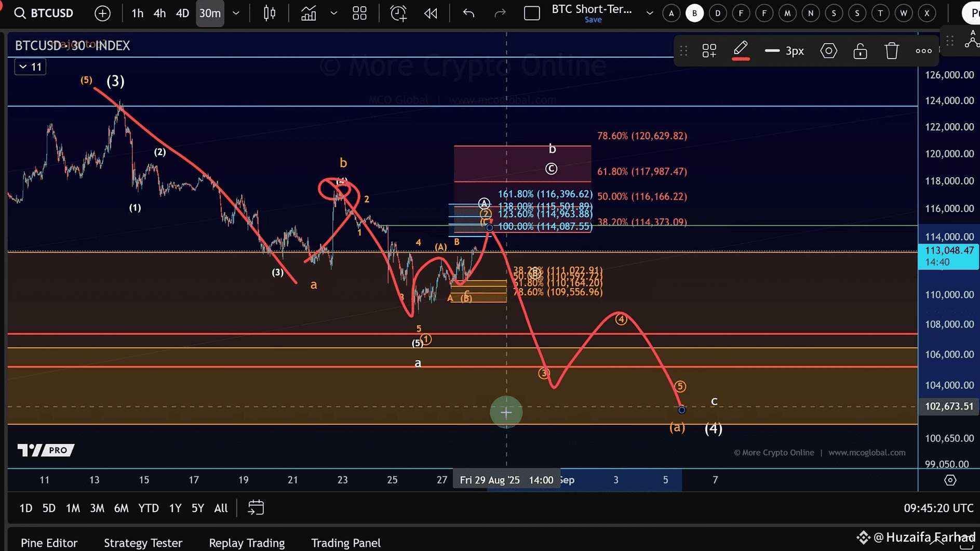Grab the drawing toolbar drag handle

(x=683, y=51)
